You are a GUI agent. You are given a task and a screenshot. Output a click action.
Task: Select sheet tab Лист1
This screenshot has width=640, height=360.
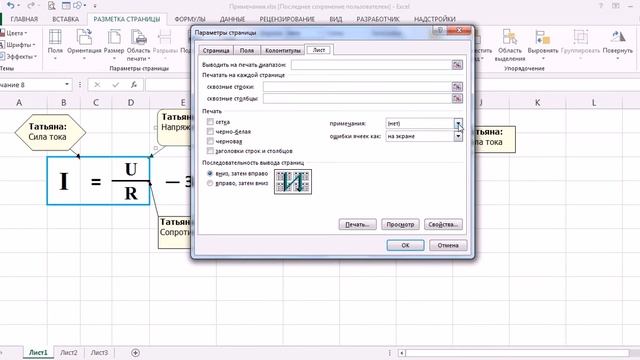pyautogui.click(x=38, y=353)
